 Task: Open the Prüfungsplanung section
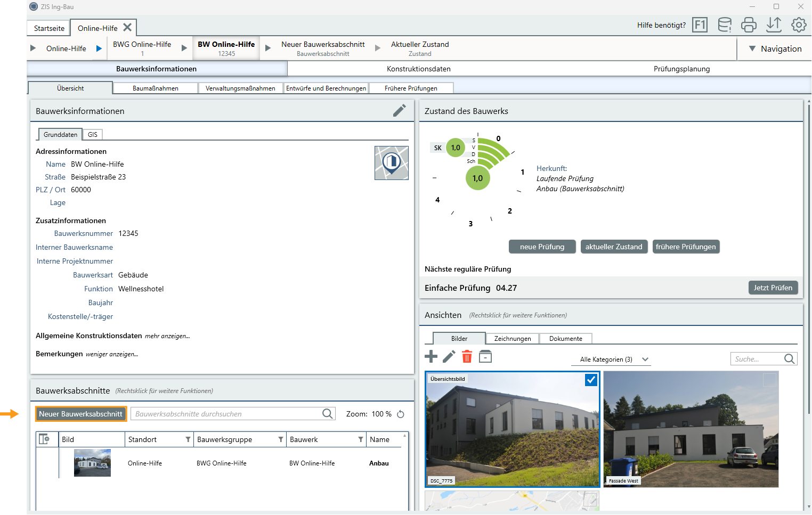point(681,69)
